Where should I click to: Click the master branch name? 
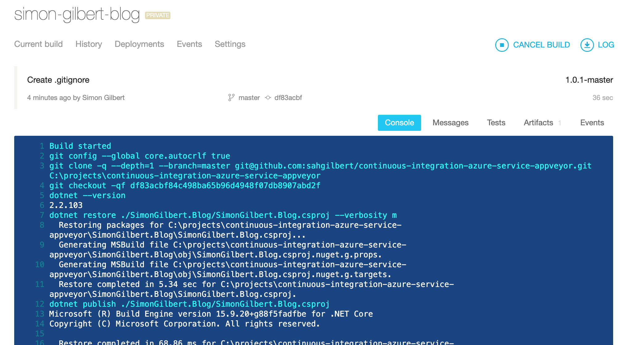[x=249, y=98]
